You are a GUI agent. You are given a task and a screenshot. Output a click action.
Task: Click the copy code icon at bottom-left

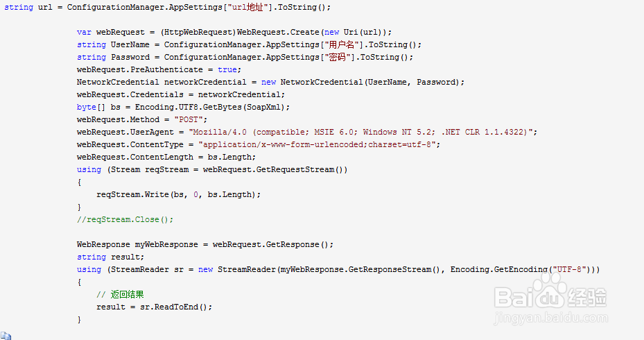pos(6,335)
